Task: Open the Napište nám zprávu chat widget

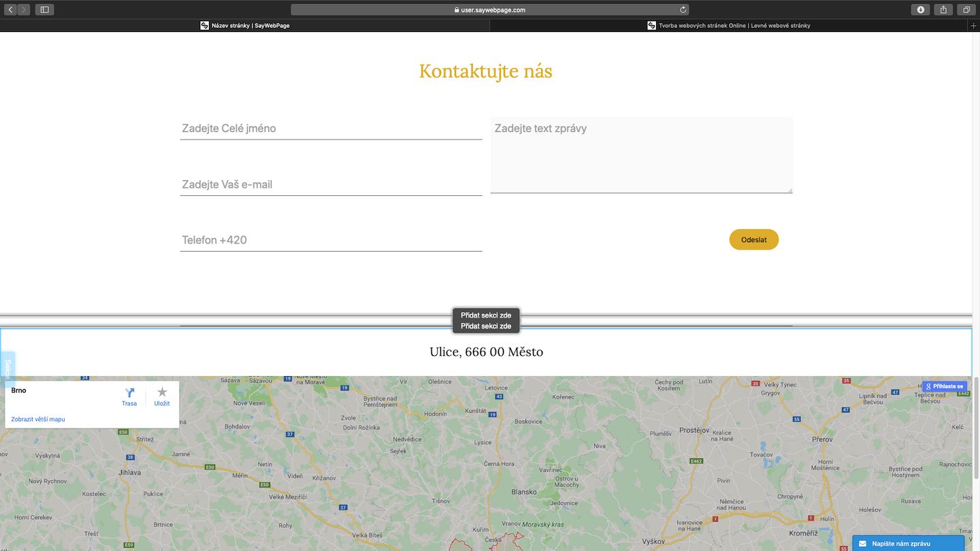Action: [x=909, y=544]
